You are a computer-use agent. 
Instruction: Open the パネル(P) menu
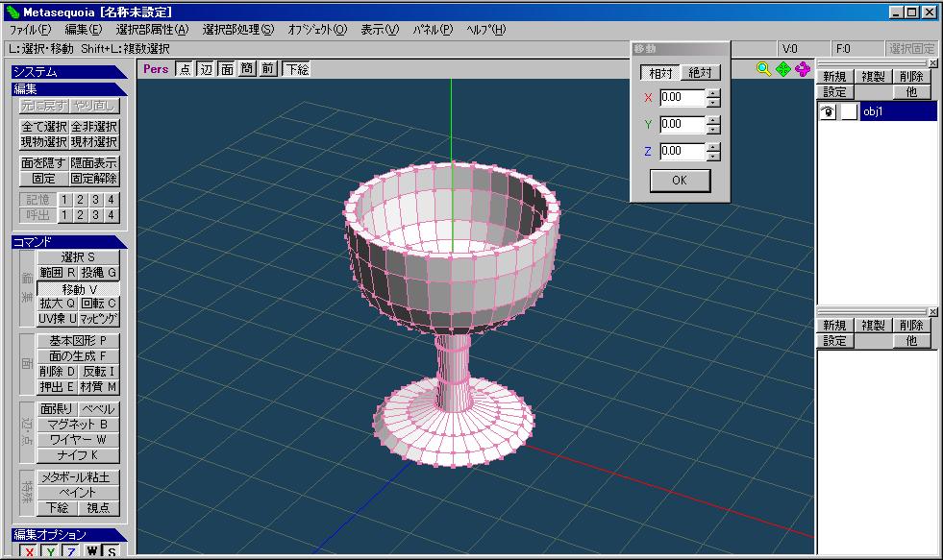[433, 30]
